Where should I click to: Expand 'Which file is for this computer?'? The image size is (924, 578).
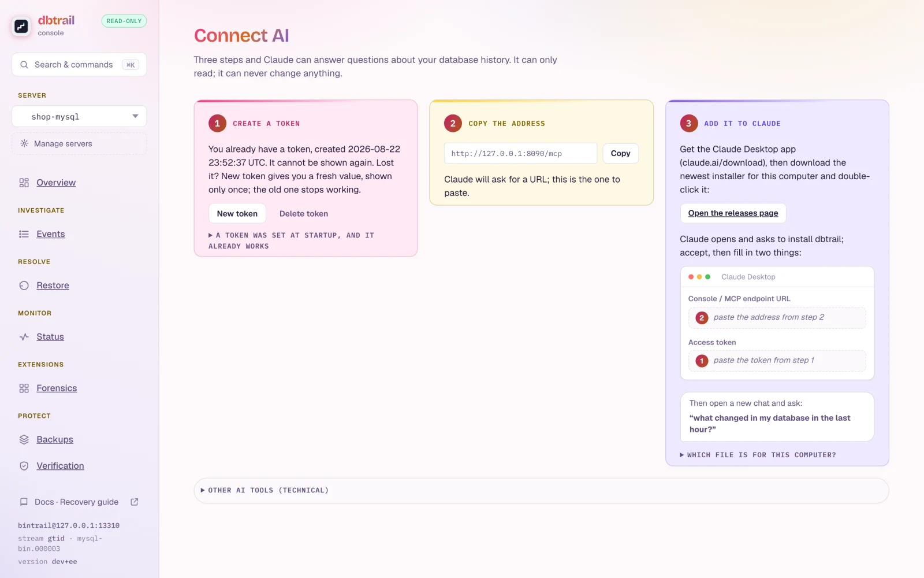[758, 455]
